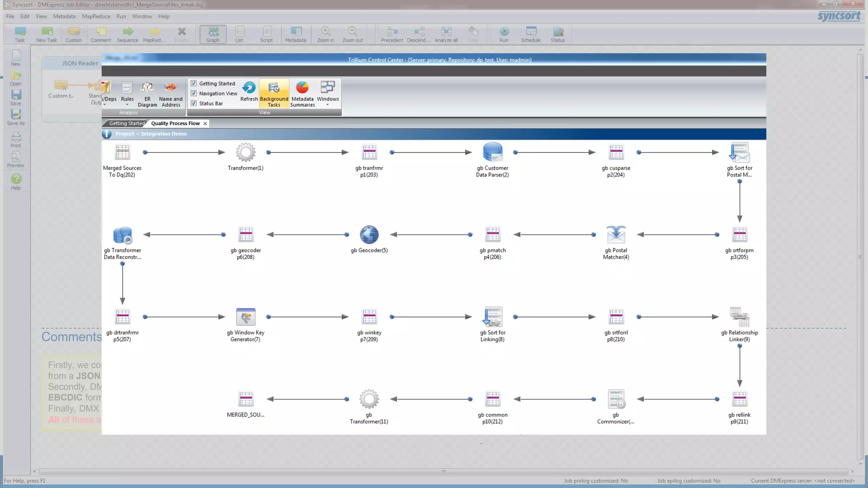
Task: Click the horizontal scrollbar at bottom
Action: coord(443,471)
